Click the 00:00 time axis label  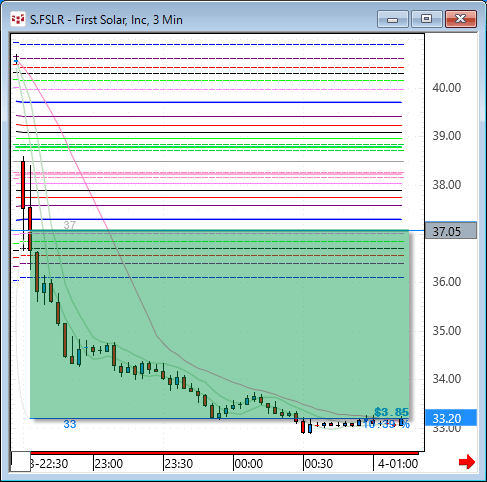click(x=249, y=464)
